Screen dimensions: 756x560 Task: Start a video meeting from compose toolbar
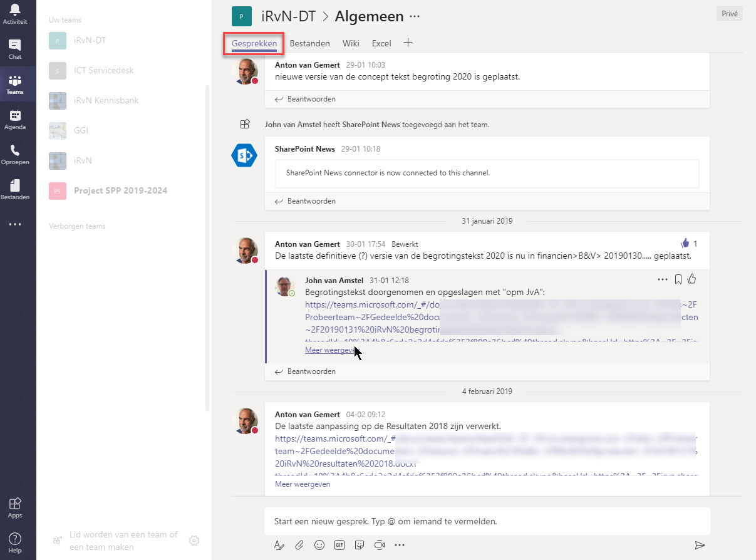[x=380, y=545]
